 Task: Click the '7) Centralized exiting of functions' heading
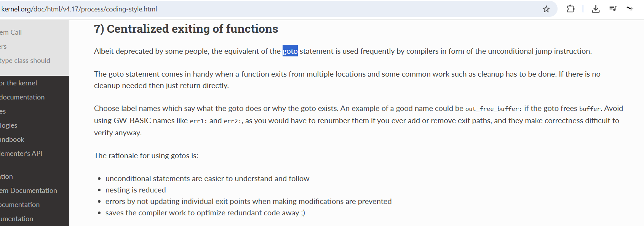tap(186, 29)
